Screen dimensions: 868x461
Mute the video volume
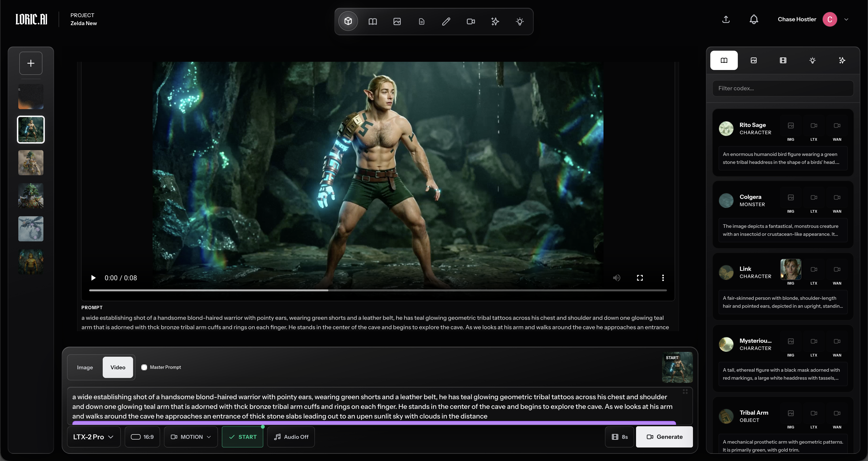click(x=617, y=278)
